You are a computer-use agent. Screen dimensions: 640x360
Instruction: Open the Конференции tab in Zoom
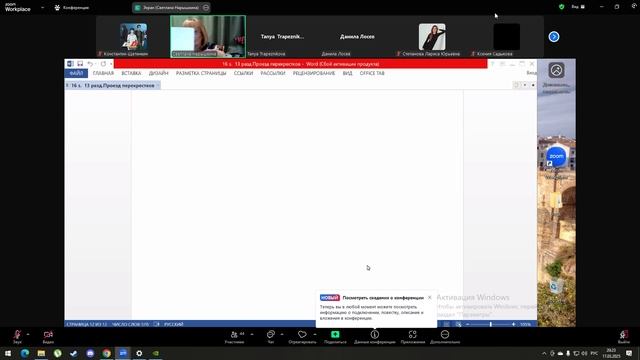(72, 7)
